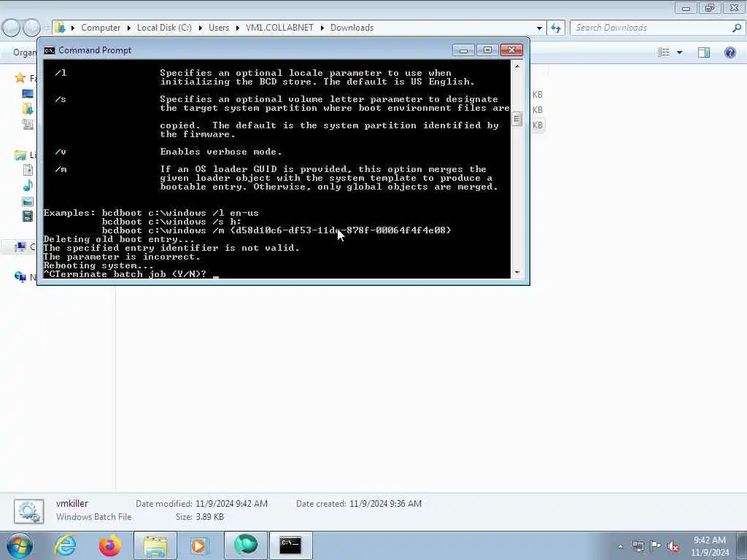Select Computer in the navigation pane

click(x=20, y=246)
